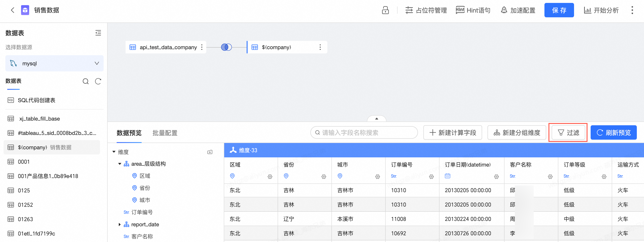
Task: Click Str type icon of 客户名称 column
Action: coord(512,176)
